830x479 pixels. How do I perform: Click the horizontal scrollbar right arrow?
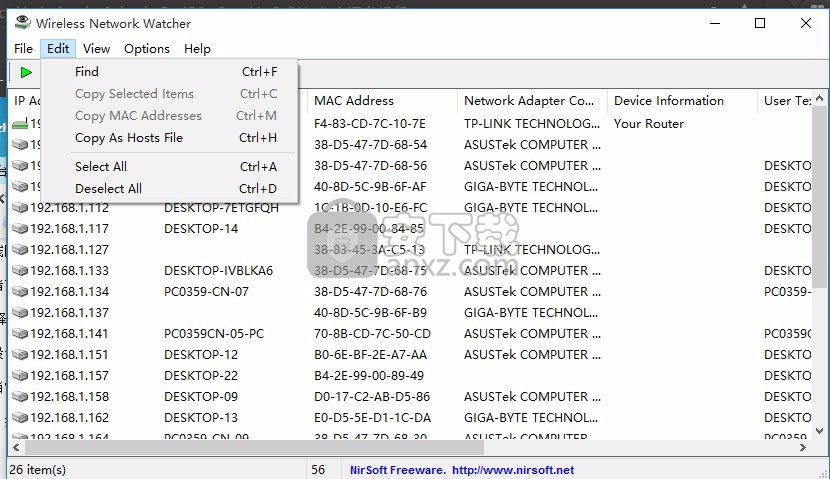coord(803,448)
